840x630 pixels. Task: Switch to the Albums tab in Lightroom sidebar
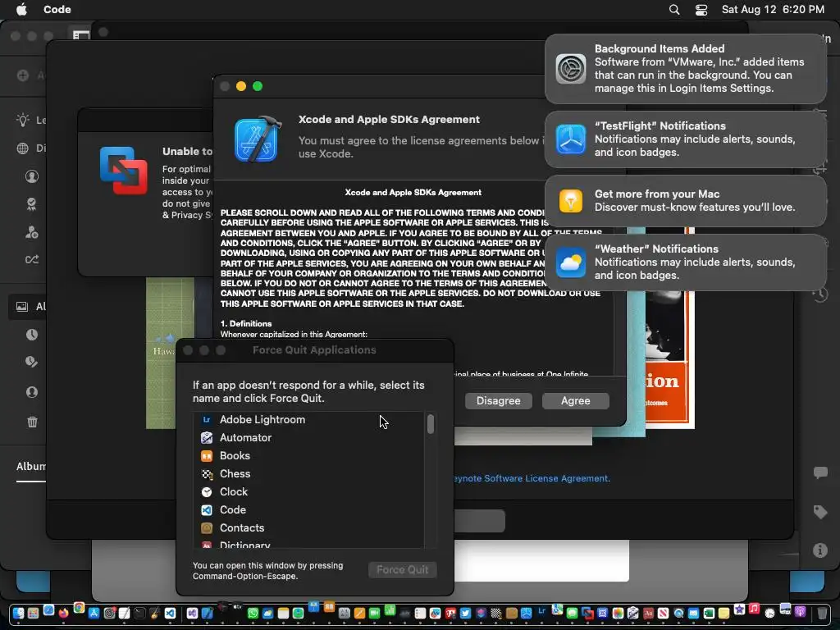(30, 467)
